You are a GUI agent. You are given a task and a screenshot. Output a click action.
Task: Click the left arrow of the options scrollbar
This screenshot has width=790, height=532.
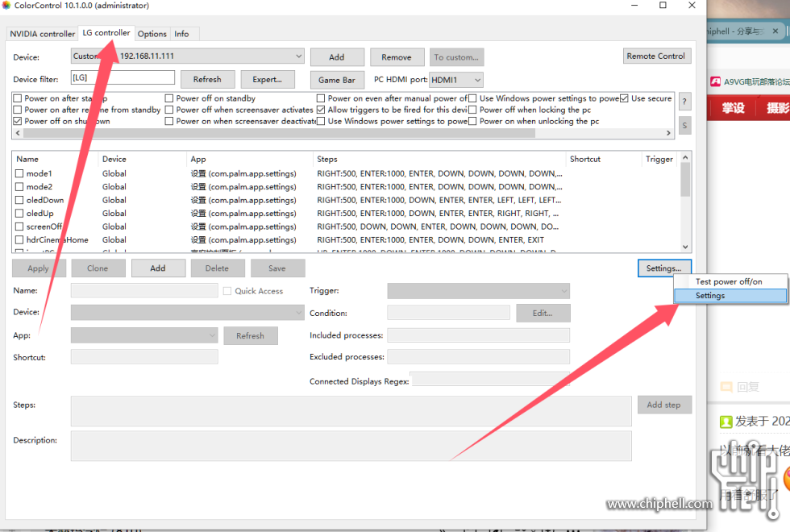click(18, 133)
